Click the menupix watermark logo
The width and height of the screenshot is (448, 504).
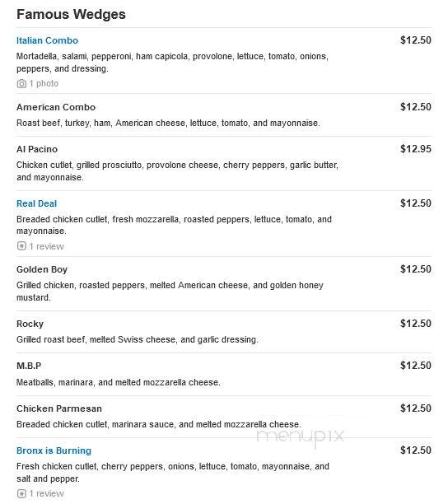300,436
